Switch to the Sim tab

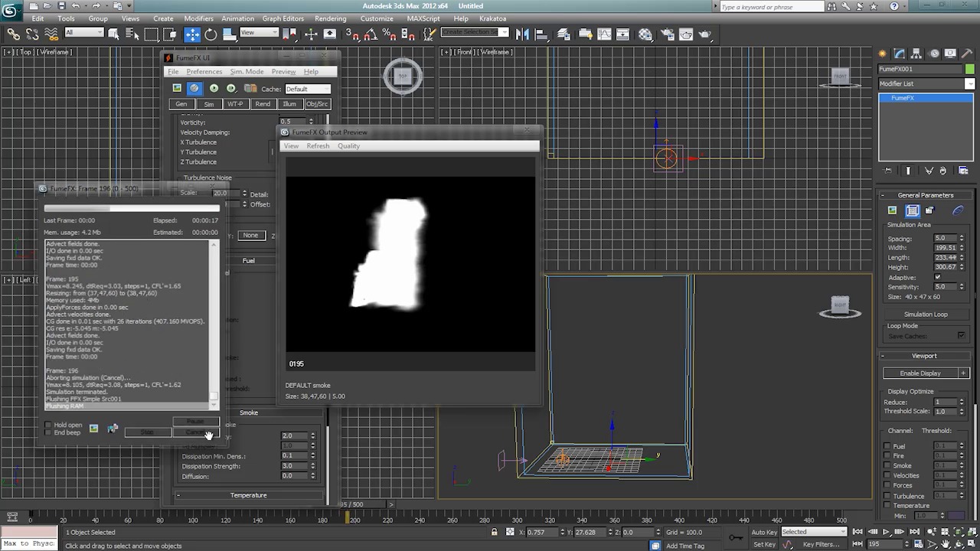[x=208, y=104]
